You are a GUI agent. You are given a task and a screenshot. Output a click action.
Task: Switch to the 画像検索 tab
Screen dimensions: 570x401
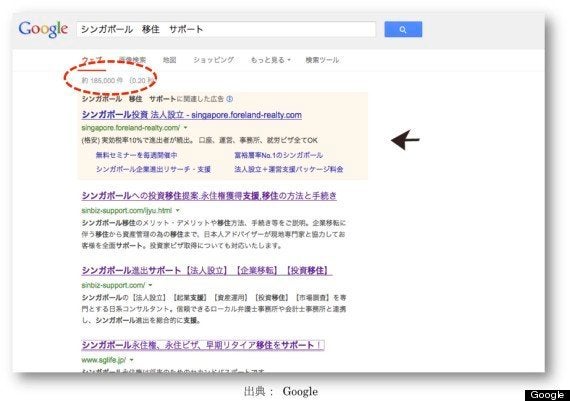[x=132, y=60]
